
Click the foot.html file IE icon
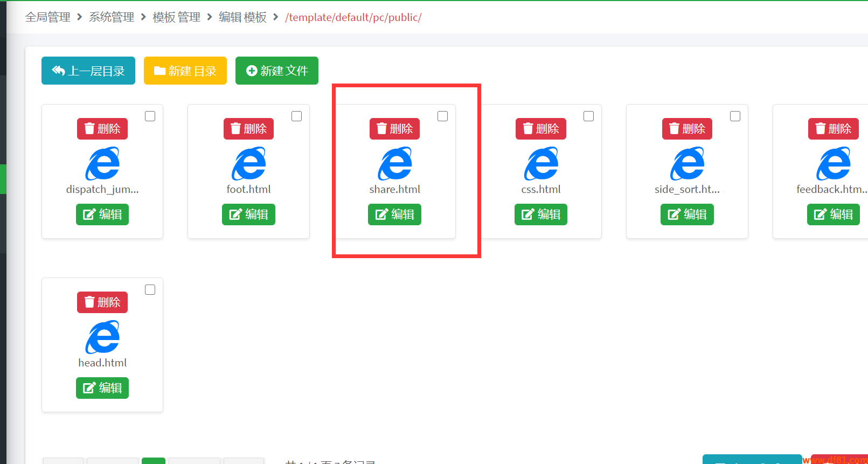pyautogui.click(x=248, y=163)
